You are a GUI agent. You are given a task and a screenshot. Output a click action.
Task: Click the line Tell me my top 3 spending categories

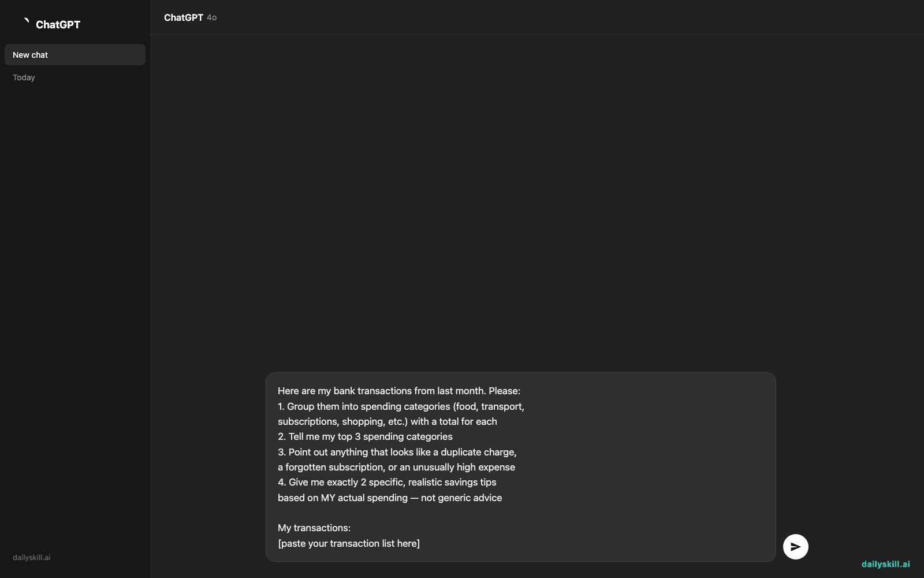[365, 436]
